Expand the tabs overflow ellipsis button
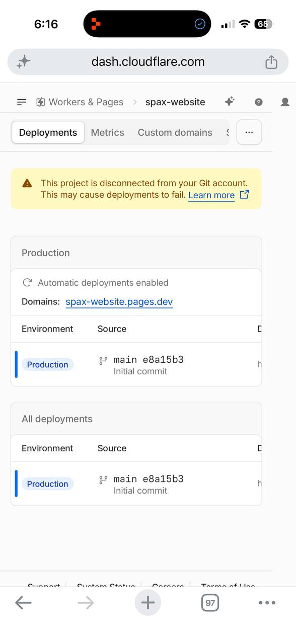Viewport: 296px width, 644px height. (x=249, y=132)
